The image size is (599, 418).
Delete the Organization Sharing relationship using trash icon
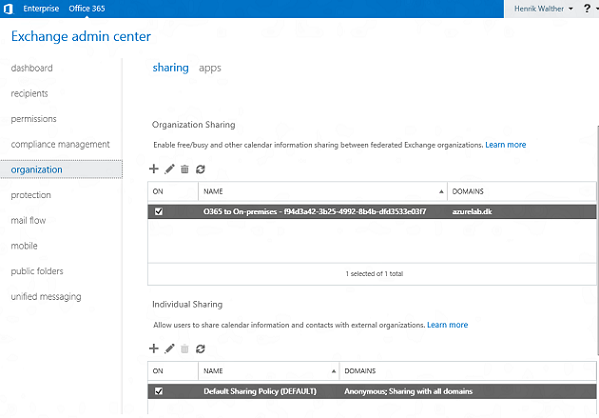click(x=185, y=169)
